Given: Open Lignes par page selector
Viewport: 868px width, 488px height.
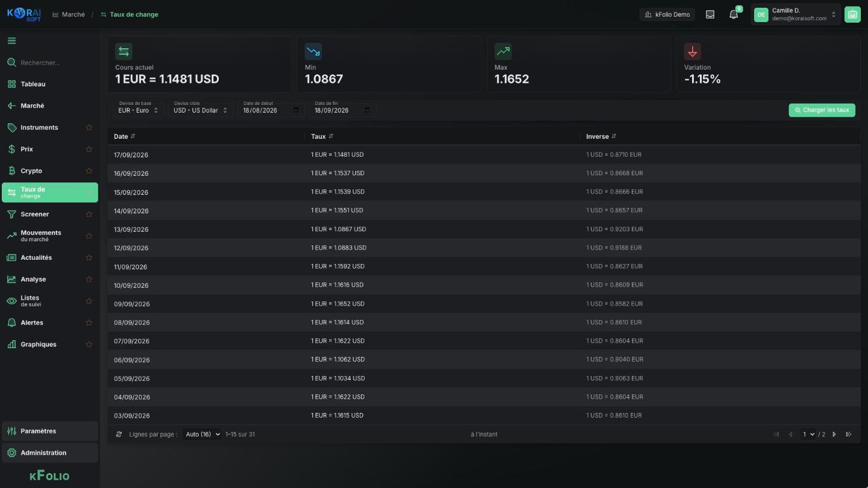Looking at the screenshot, I should pyautogui.click(x=202, y=434).
